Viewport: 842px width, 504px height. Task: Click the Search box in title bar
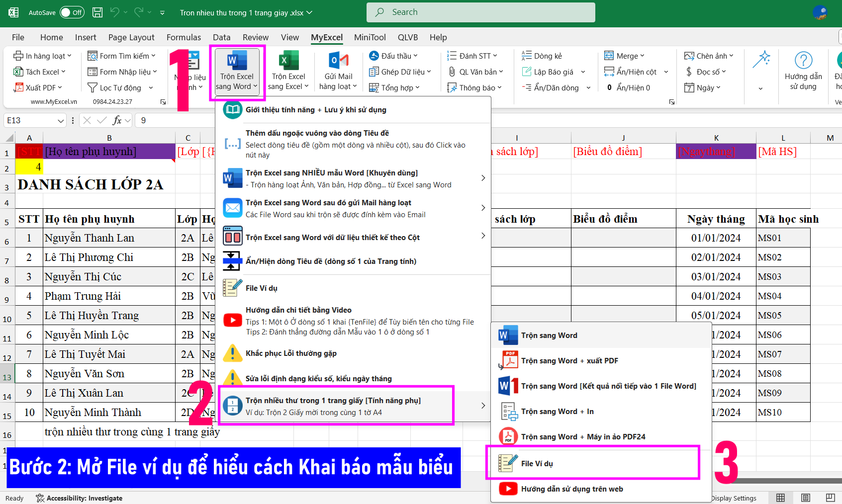(480, 12)
